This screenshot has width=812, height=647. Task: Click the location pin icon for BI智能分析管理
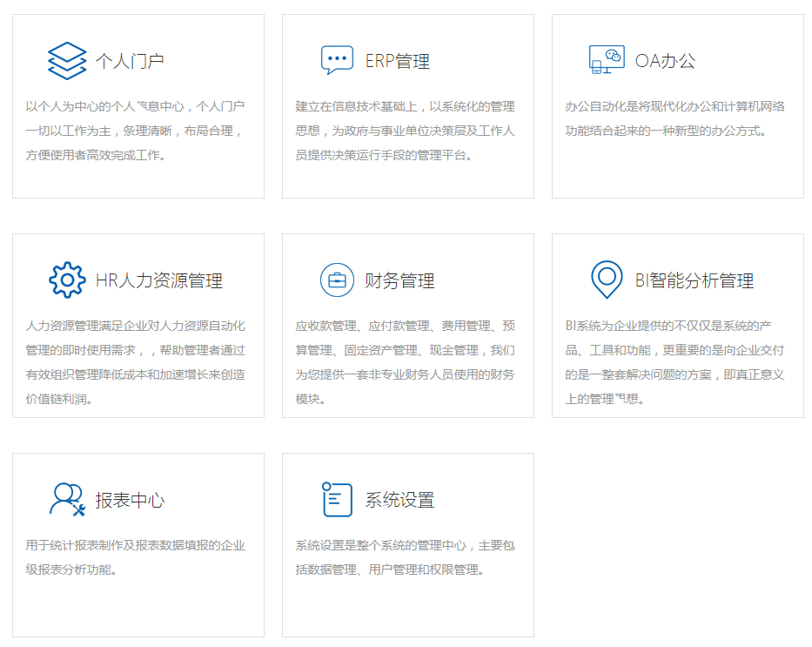(x=607, y=280)
